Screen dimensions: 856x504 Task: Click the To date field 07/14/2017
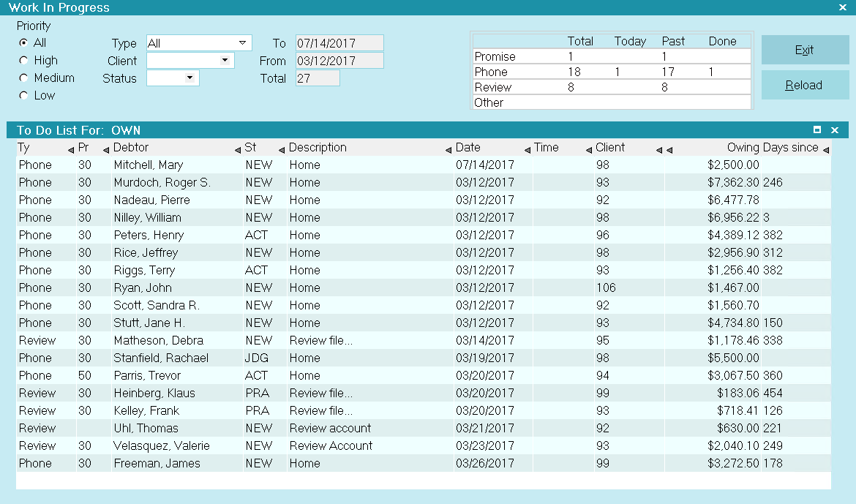point(339,43)
